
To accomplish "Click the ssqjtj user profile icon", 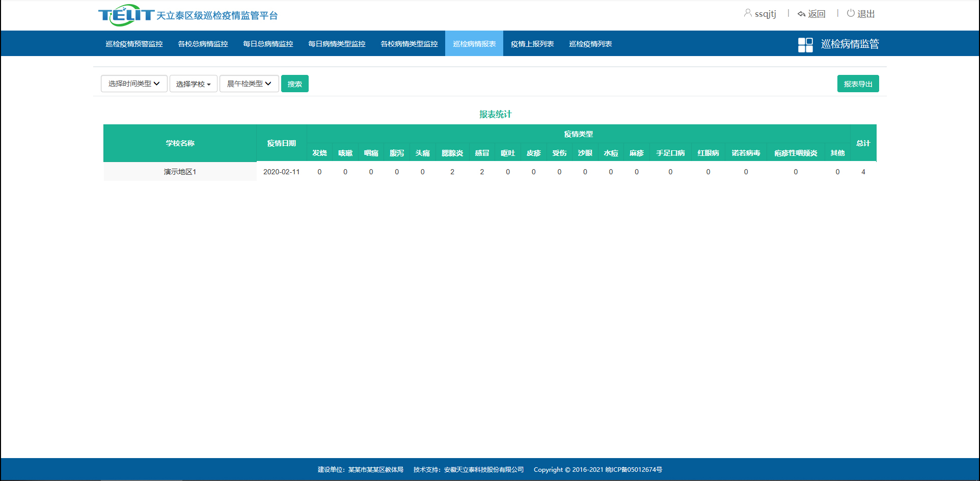I will point(747,13).
